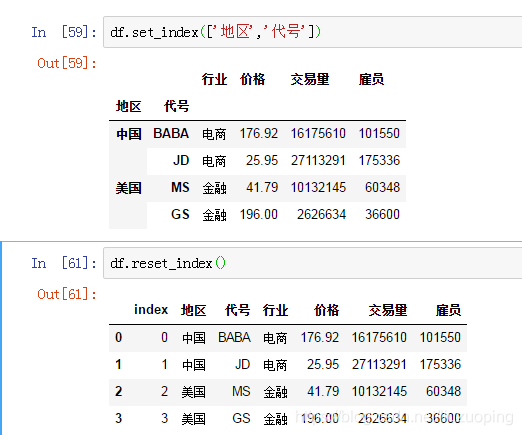Click BABA cell in second table
522x435 pixels.
click(234, 337)
